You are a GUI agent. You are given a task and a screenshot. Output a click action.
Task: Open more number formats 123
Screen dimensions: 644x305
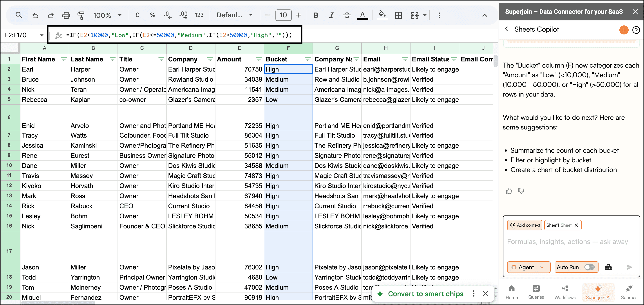pyautogui.click(x=199, y=15)
